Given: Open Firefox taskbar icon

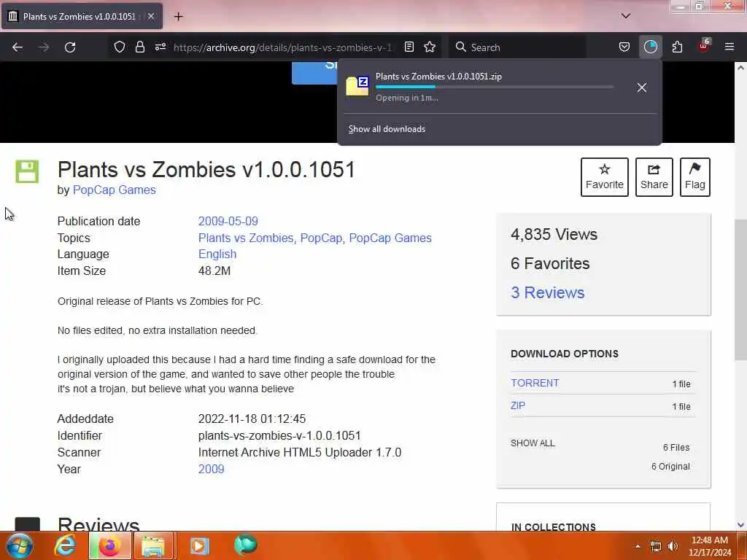Looking at the screenshot, I should click(x=109, y=545).
